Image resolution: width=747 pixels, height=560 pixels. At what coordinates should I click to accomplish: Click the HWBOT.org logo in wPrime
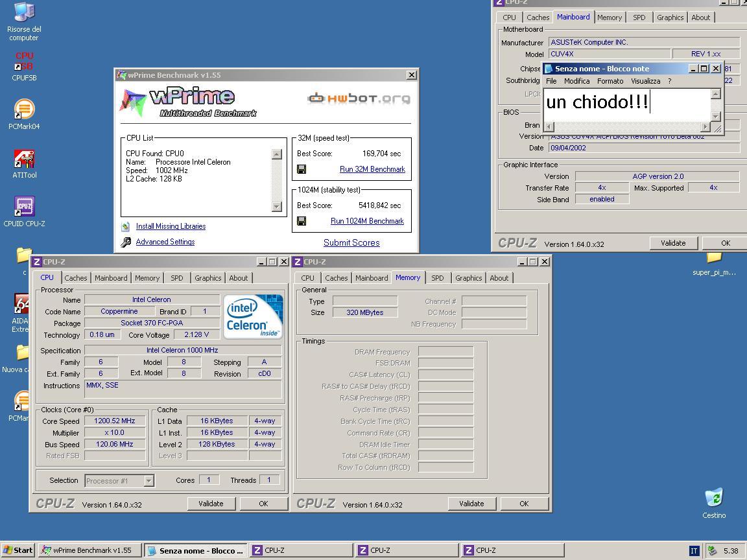coord(359,99)
